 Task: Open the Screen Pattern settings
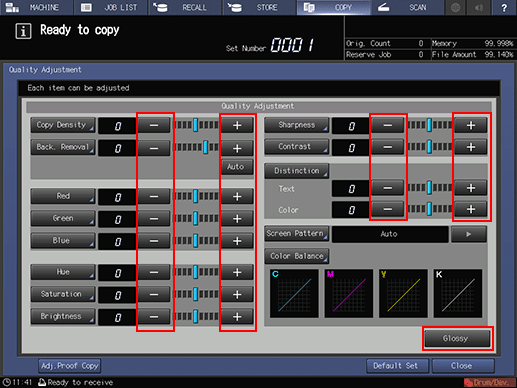coord(296,233)
